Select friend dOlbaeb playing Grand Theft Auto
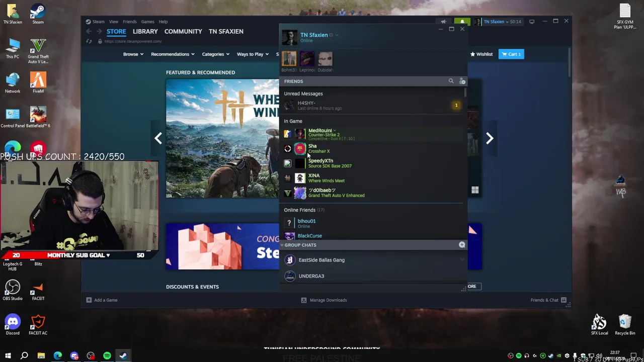 (x=372, y=193)
